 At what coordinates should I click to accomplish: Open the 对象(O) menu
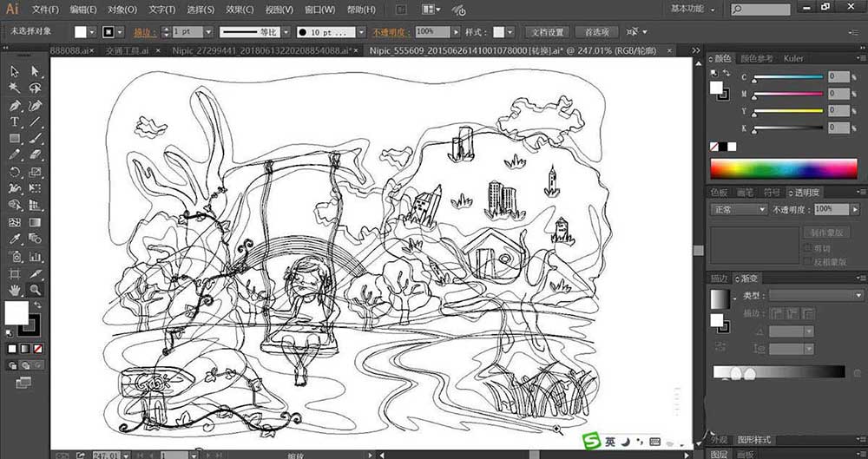coord(122,10)
